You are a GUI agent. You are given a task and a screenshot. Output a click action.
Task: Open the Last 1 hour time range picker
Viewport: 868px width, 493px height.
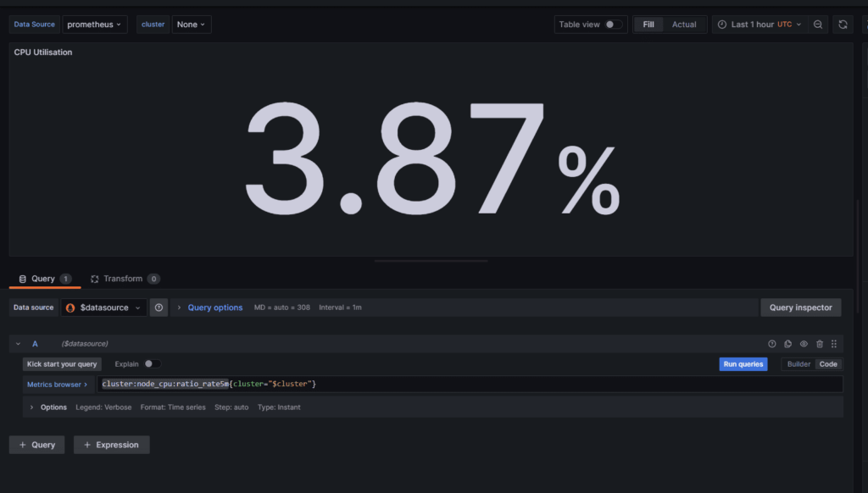pos(759,25)
